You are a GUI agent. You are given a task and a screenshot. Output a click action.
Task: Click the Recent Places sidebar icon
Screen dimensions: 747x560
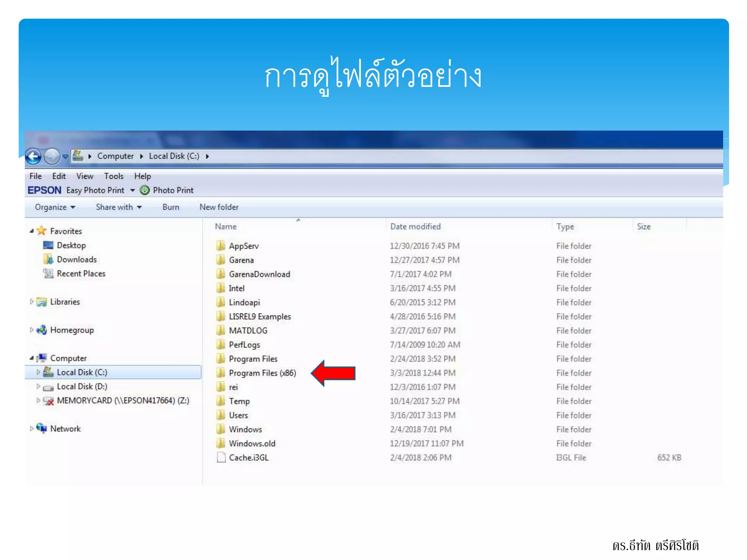pyautogui.click(x=48, y=273)
